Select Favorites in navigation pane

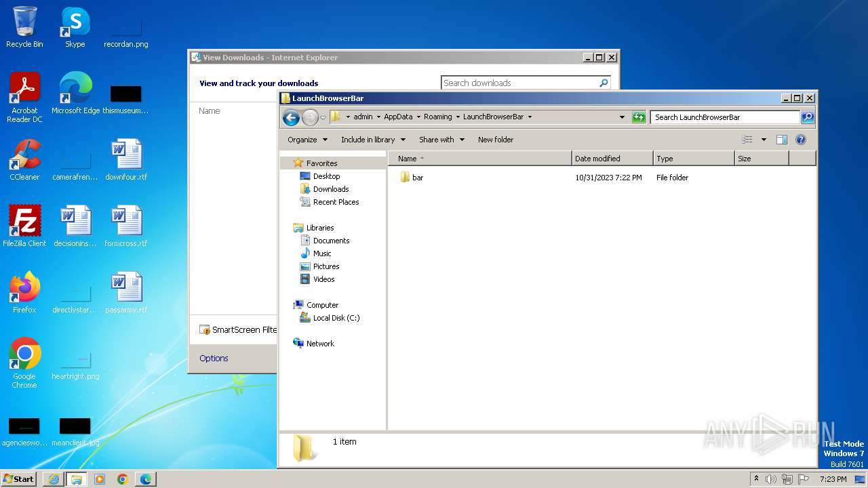tap(321, 163)
